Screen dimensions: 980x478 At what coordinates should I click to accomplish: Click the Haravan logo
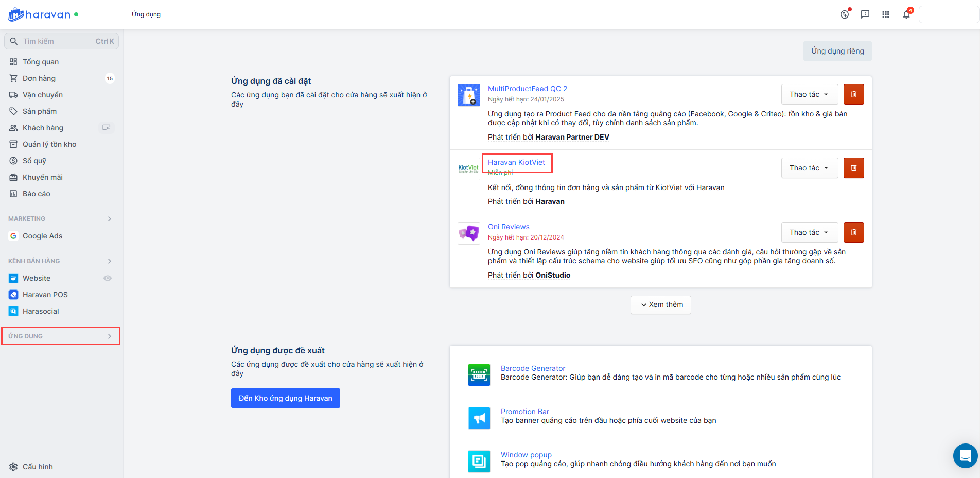pos(40,14)
